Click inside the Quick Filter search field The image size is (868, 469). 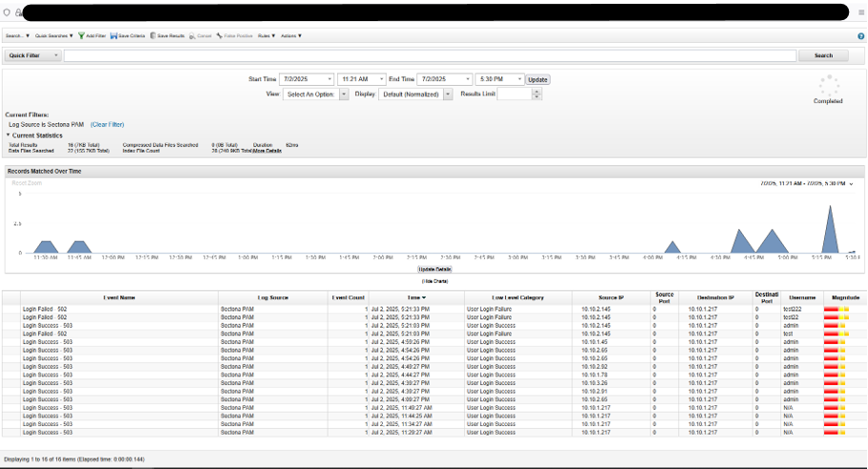[430, 56]
